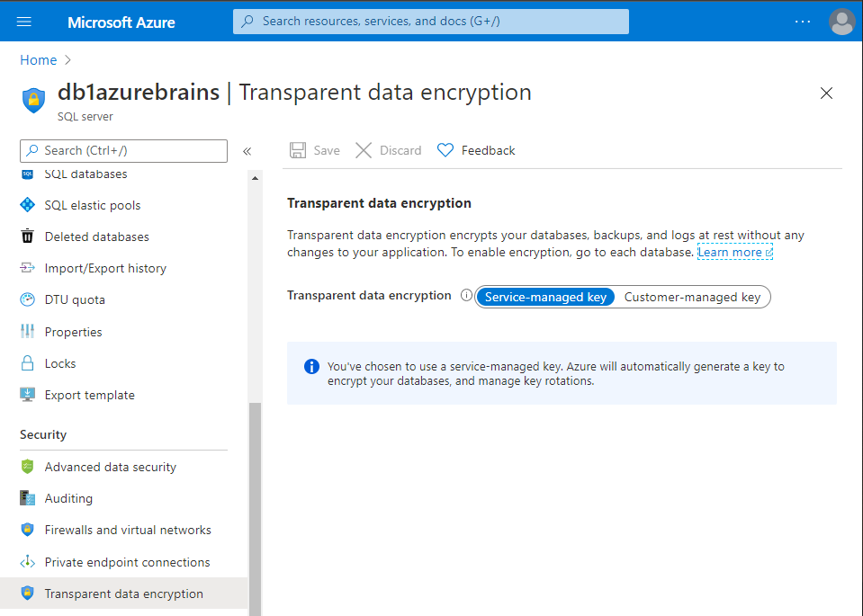Click the sidebar scrollbar thumb
The width and height of the screenshot is (863, 616).
tap(255, 509)
